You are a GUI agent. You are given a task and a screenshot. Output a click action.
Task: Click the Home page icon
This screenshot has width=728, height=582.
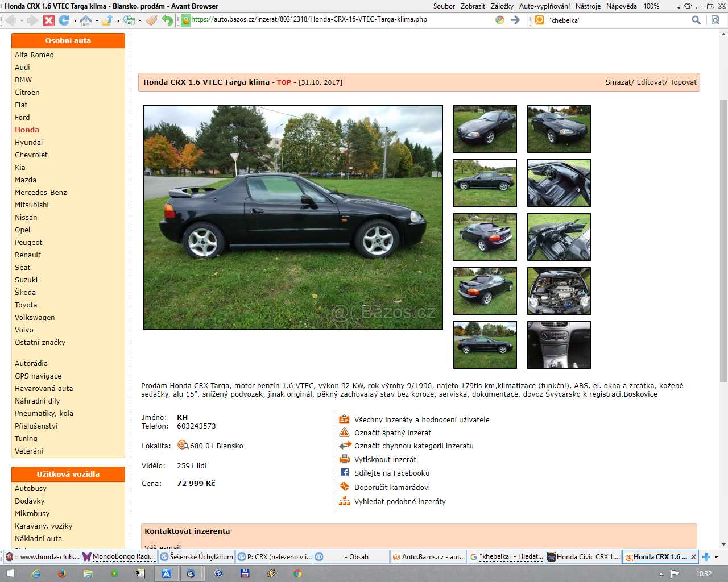86,20
